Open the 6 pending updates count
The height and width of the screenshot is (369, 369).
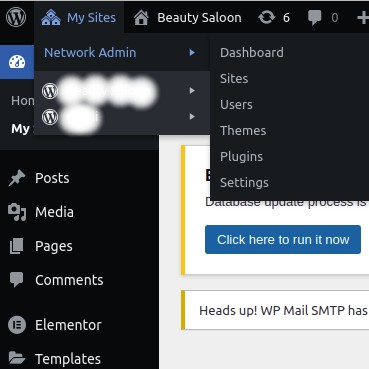286,18
